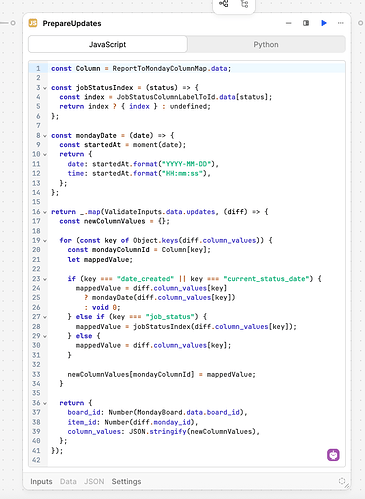Viewport: 365px width, 499px height.
Task: Click line number 42 in the gutter
Action: tap(36, 460)
